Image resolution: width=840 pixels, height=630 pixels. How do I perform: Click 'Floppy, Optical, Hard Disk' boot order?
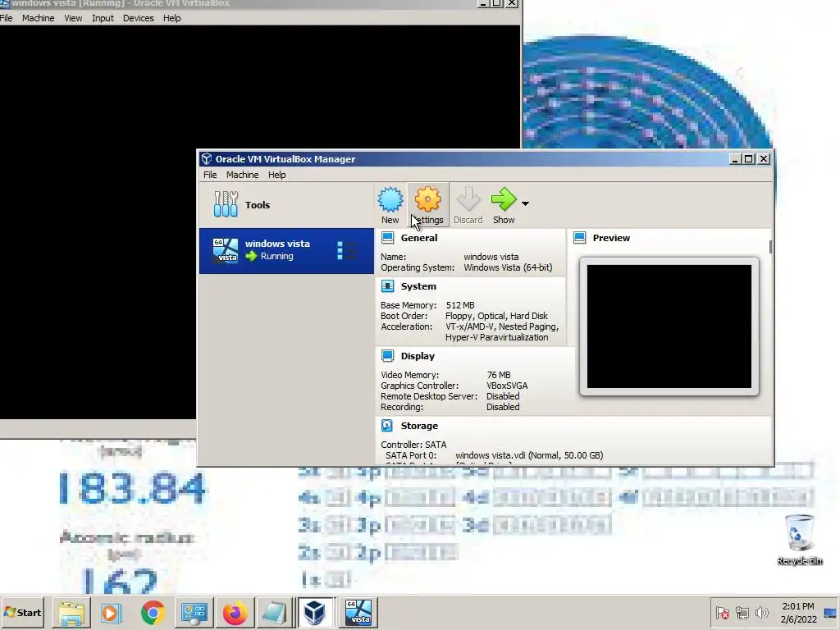click(x=496, y=316)
